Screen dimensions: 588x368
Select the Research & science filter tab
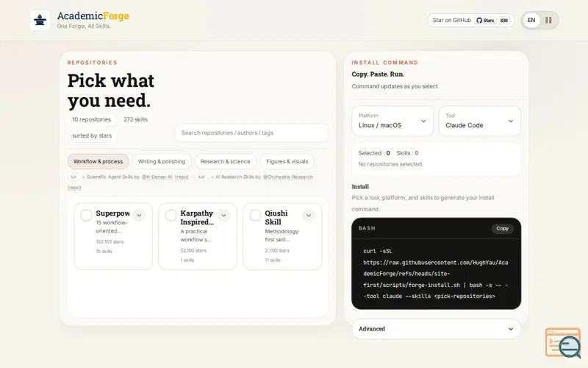click(226, 161)
